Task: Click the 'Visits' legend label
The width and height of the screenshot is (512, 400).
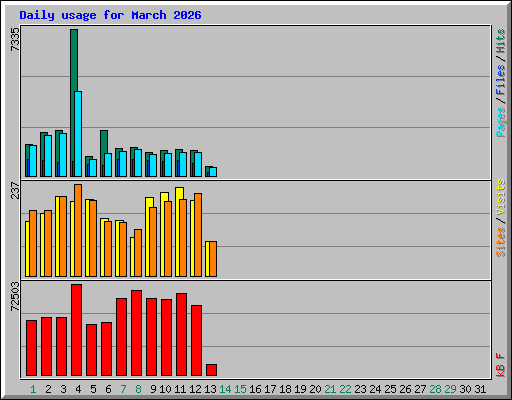Action: [501, 197]
